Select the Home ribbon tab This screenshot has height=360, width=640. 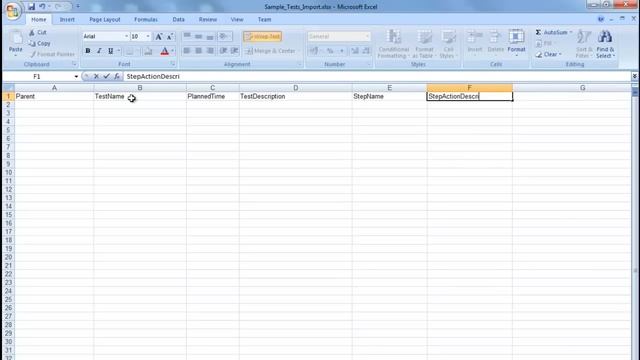[x=39, y=20]
